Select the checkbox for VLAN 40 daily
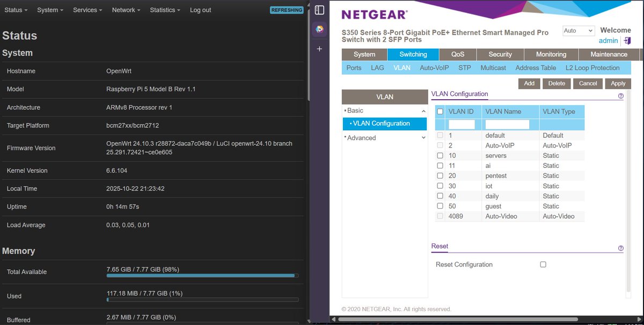The width and height of the screenshot is (644, 325). [x=440, y=196]
